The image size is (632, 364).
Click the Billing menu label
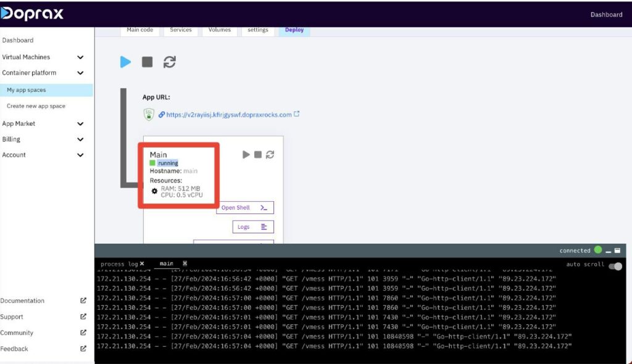pyautogui.click(x=11, y=139)
